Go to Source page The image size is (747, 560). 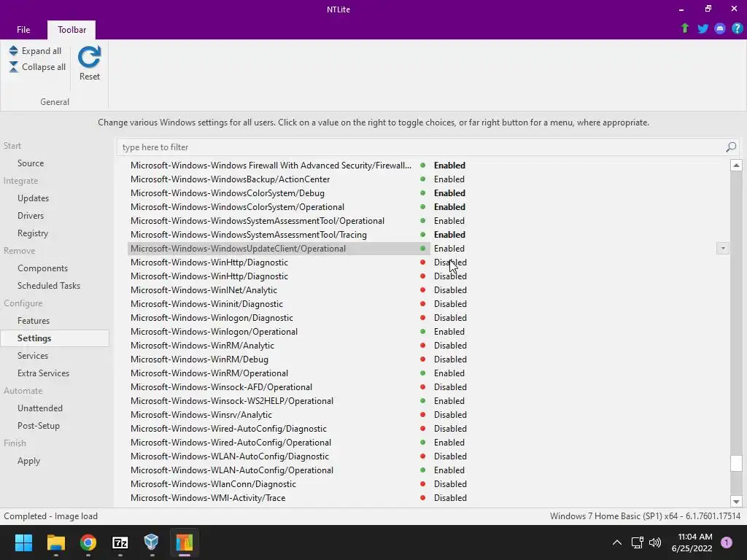pos(31,163)
